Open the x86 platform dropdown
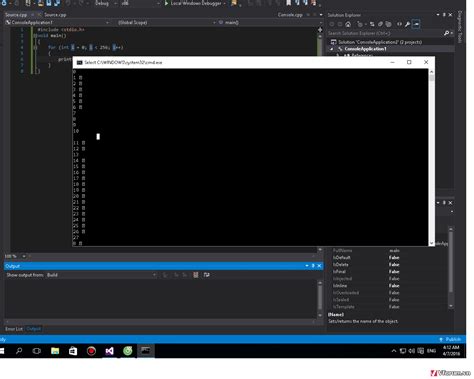 click(140, 3)
